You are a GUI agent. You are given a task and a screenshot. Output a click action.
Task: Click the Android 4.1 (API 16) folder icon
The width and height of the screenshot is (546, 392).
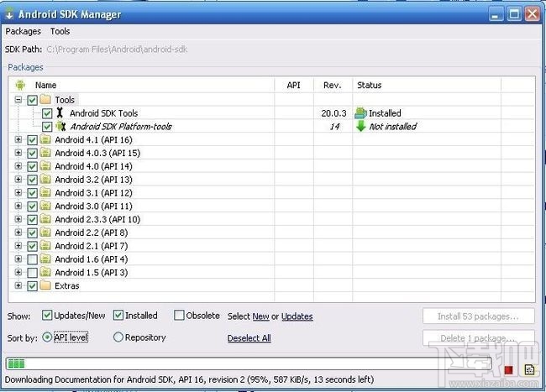pyautogui.click(x=45, y=139)
